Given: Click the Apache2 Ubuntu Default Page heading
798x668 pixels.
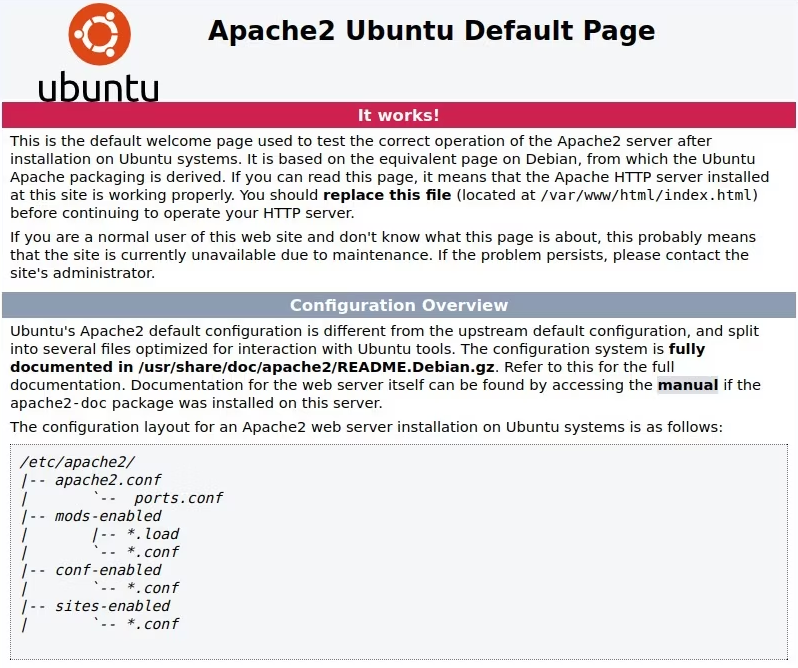Looking at the screenshot, I should click(432, 31).
